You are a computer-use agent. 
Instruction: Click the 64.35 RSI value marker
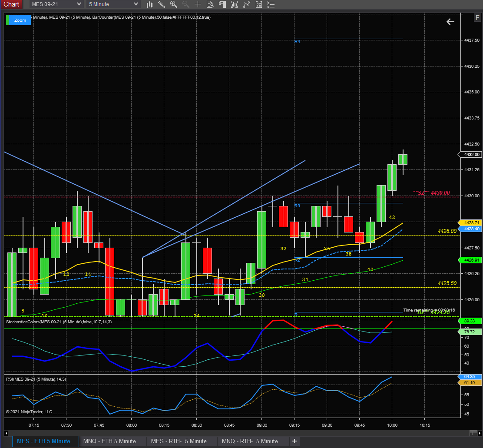pos(470,376)
